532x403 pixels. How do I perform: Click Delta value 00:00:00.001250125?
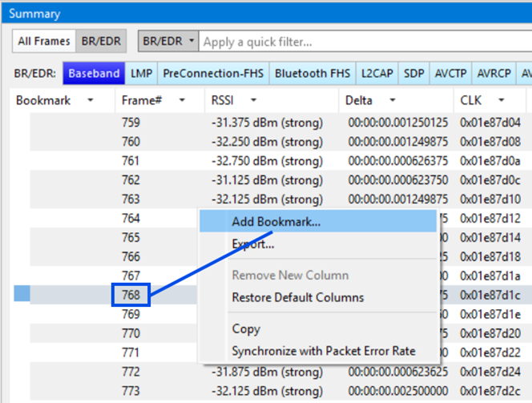pos(398,123)
